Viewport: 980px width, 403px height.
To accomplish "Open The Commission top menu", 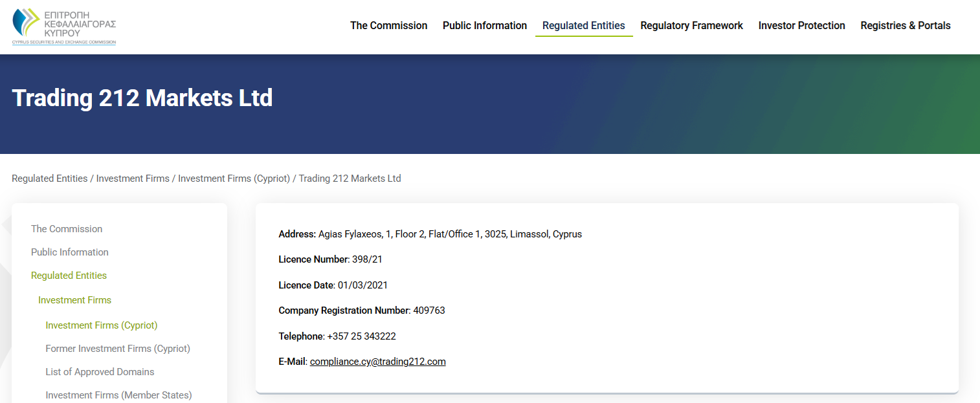I will tap(389, 26).
